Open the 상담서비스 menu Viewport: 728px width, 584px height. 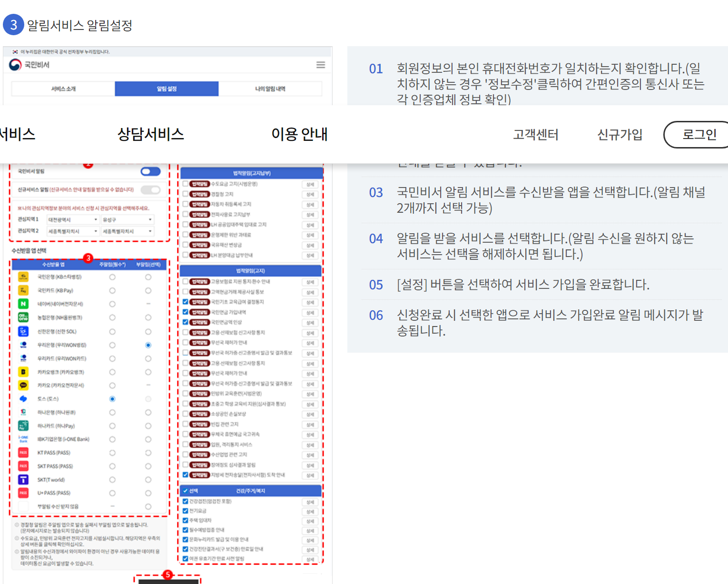(x=151, y=134)
